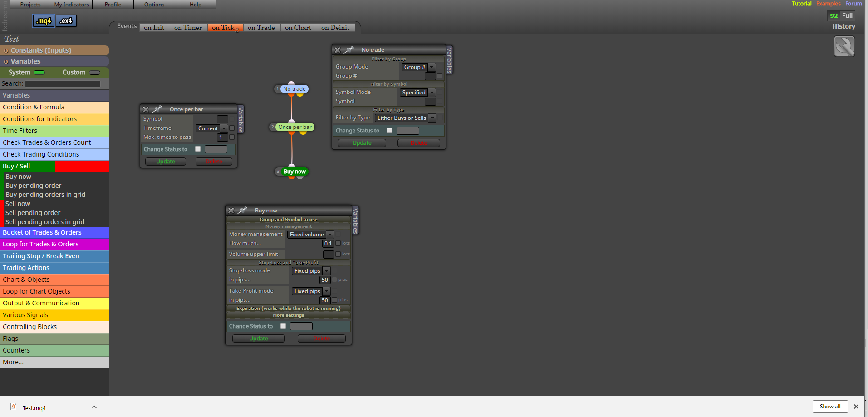Image resolution: width=868 pixels, height=417 pixels.
Task: Open Filter by Type dropdown
Action: click(x=406, y=118)
